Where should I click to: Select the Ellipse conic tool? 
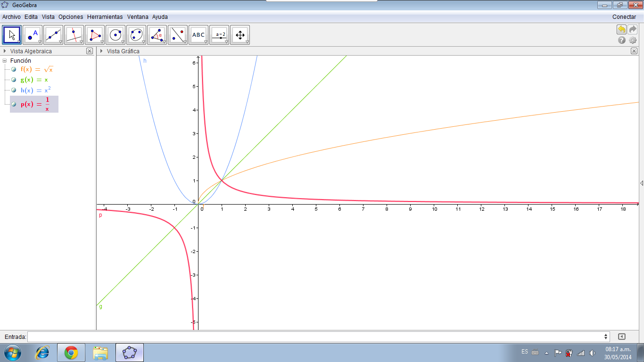(136, 35)
